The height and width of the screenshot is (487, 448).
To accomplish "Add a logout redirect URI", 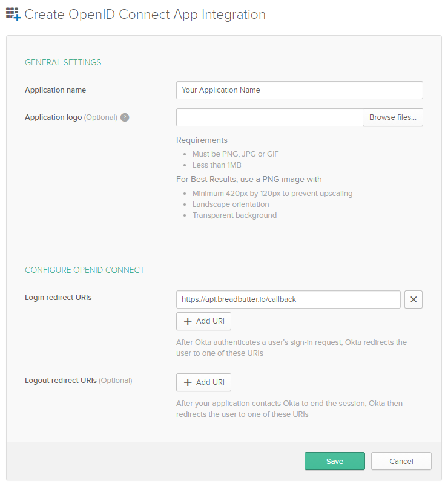I will (x=203, y=382).
